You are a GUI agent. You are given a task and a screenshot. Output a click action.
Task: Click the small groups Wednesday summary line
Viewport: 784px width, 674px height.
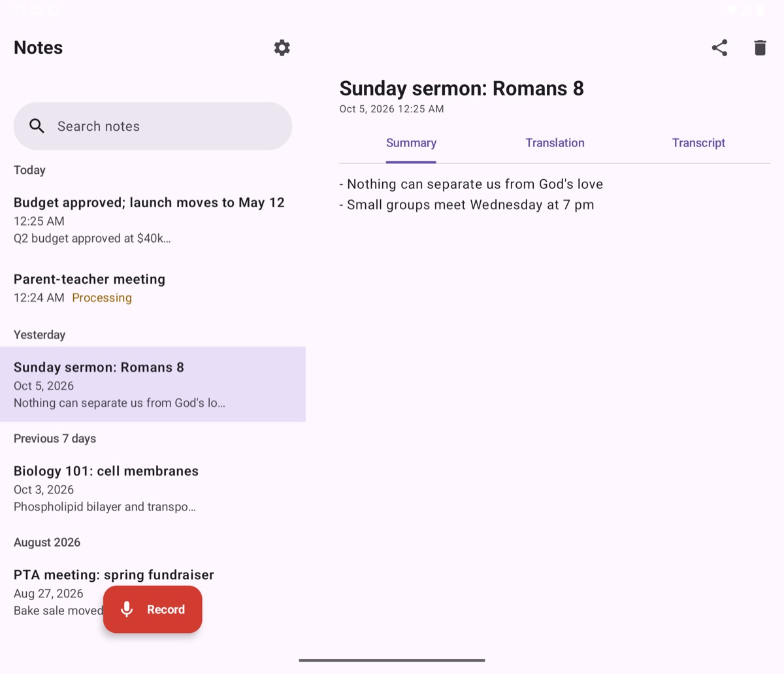pos(466,205)
